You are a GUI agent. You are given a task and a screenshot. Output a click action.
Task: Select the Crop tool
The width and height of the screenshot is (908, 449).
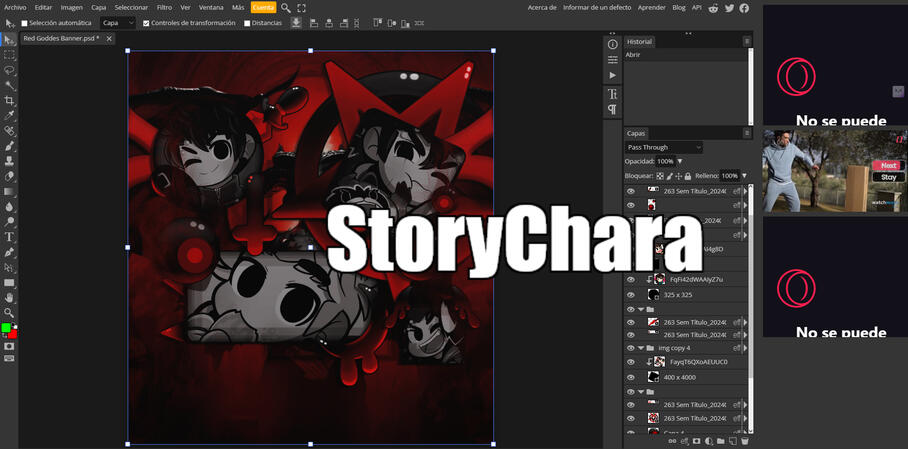pyautogui.click(x=9, y=101)
